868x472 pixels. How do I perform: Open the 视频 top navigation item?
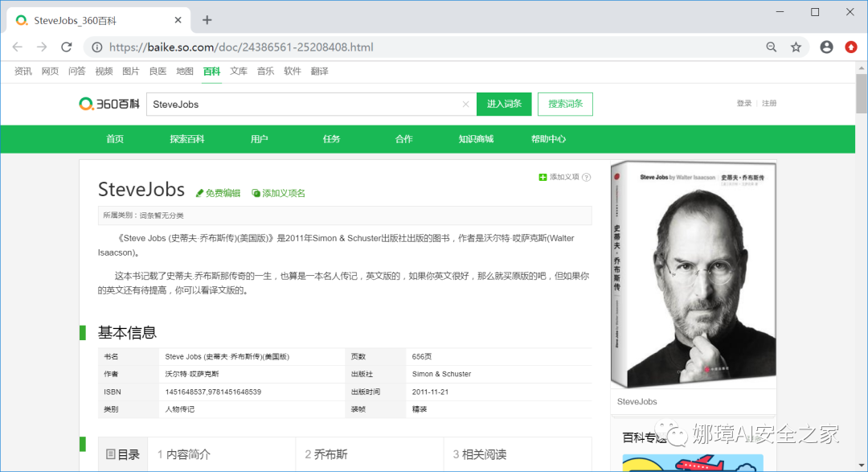coord(104,71)
